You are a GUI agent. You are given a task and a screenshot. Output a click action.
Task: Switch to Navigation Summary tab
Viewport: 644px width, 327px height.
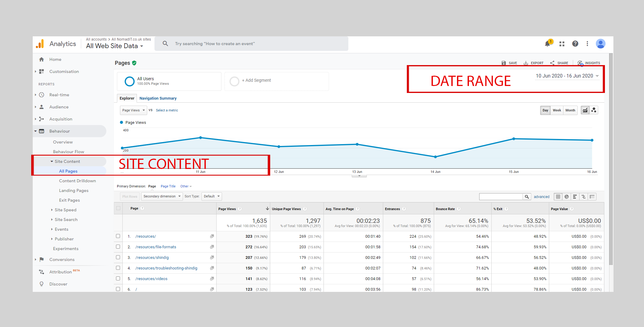coord(158,98)
